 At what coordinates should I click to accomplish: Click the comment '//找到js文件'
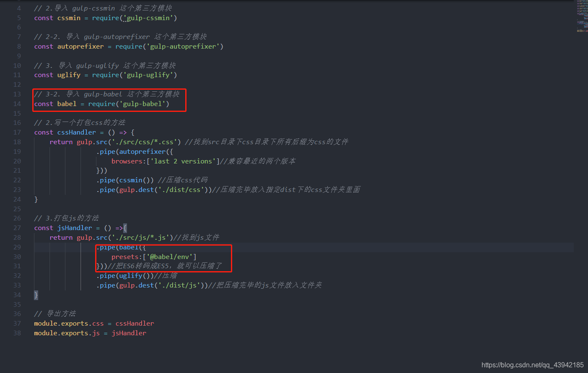(197, 238)
